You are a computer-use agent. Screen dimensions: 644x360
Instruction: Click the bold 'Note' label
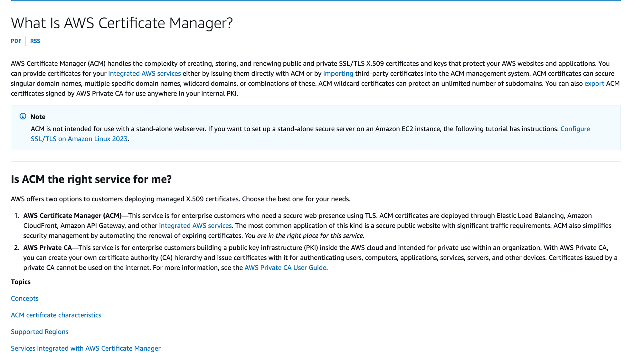point(38,117)
